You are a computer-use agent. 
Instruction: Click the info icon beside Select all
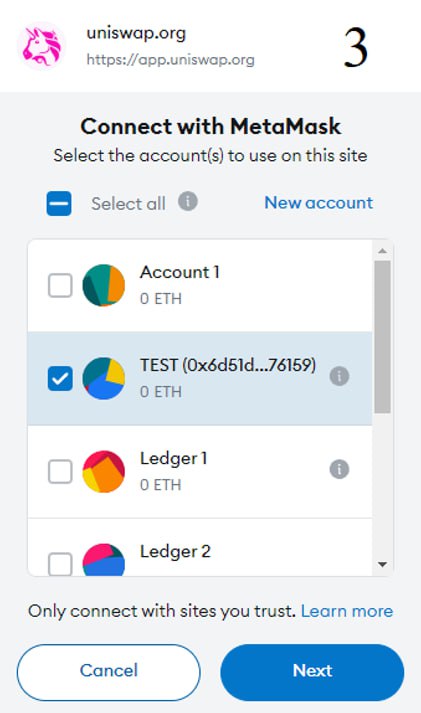(188, 201)
